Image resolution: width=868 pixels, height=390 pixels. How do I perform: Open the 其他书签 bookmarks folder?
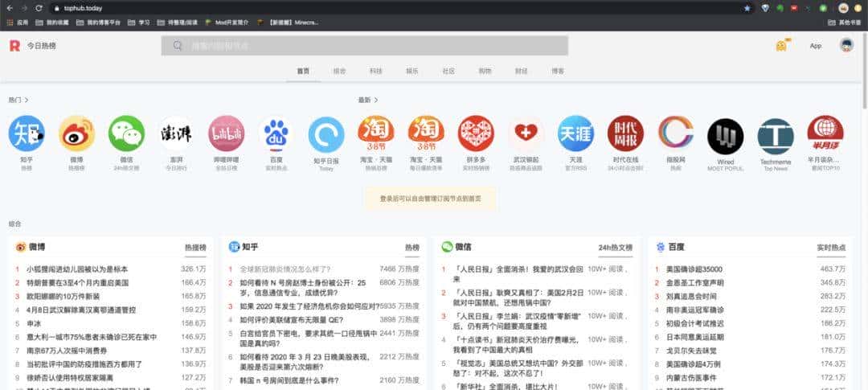845,23
